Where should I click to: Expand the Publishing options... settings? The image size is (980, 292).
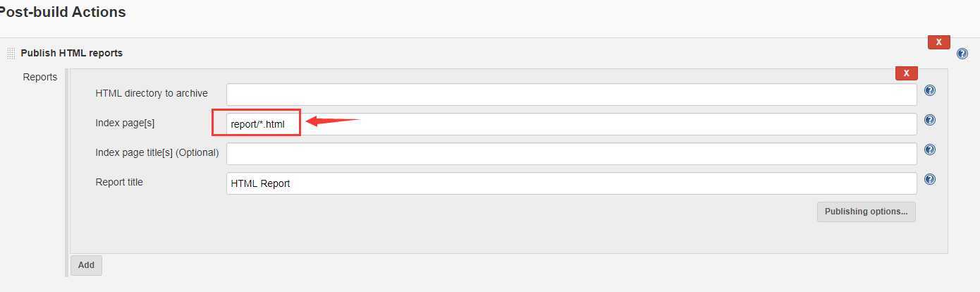tap(866, 212)
